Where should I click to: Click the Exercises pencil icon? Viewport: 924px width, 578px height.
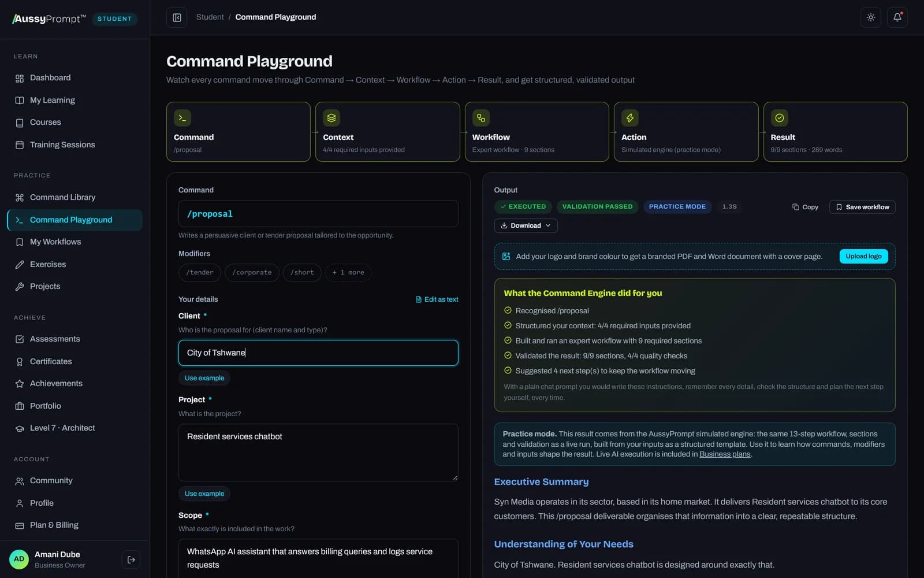[x=20, y=265]
